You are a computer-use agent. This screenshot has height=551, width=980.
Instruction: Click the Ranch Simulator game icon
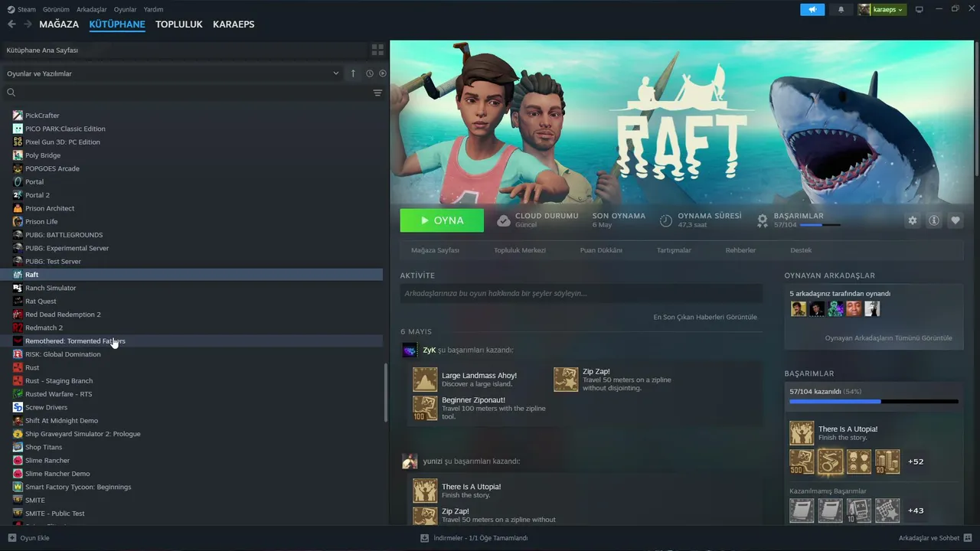click(18, 288)
